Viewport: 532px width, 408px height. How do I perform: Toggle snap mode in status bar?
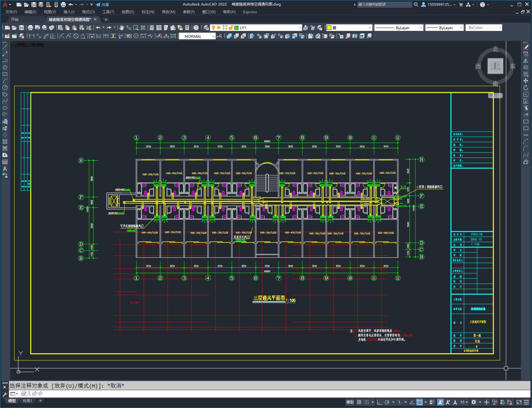pyautogui.click(x=367, y=402)
